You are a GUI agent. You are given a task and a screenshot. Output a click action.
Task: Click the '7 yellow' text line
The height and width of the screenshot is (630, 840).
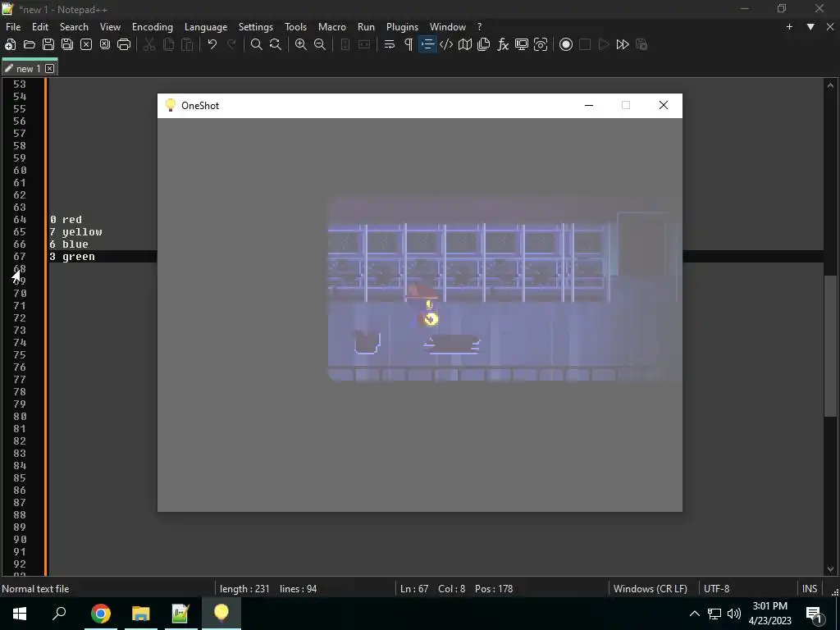tap(75, 232)
